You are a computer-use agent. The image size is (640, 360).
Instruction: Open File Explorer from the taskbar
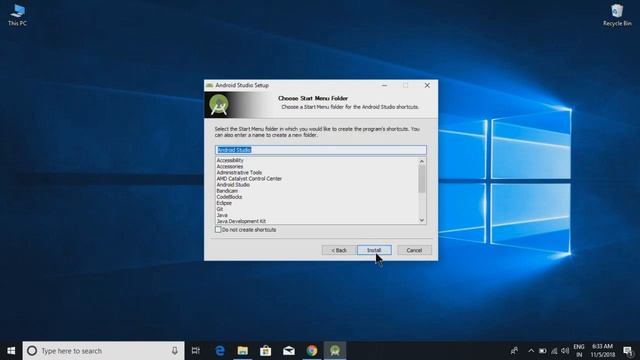tap(243, 351)
